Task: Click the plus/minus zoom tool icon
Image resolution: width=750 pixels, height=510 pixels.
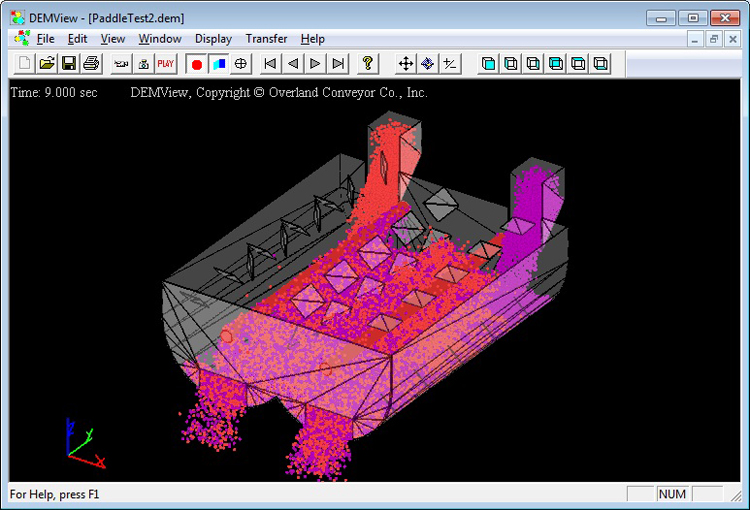Action: pyautogui.click(x=450, y=64)
